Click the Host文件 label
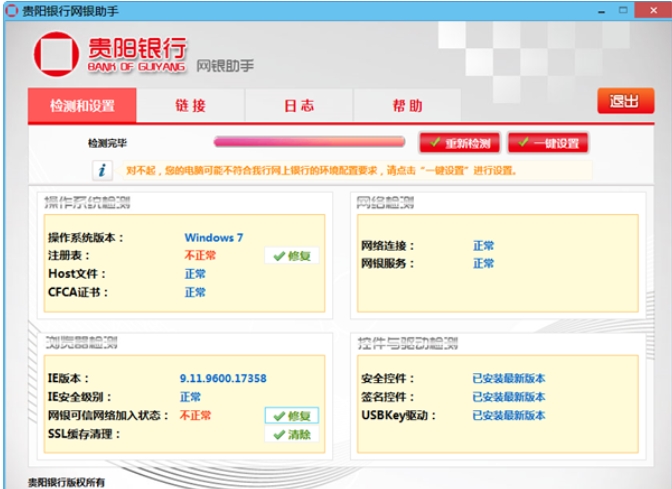 [77, 274]
